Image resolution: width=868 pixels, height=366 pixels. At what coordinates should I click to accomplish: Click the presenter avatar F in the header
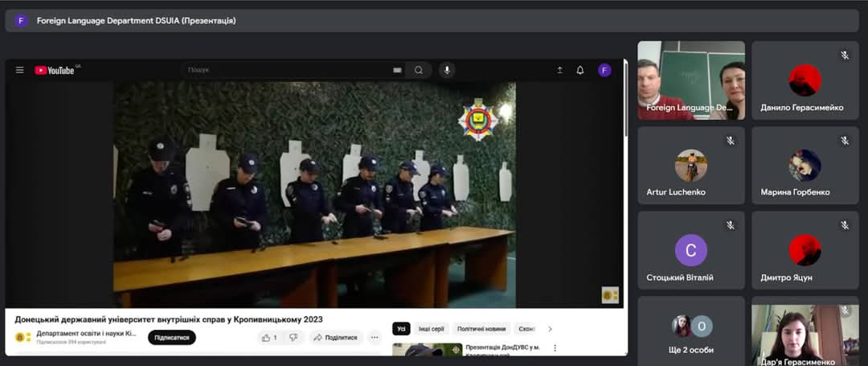tap(21, 21)
